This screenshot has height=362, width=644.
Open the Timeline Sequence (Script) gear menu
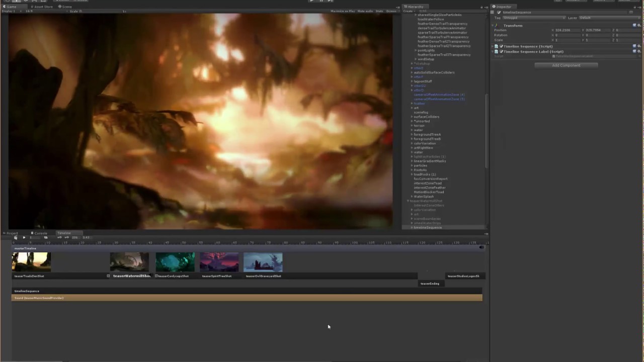tap(639, 46)
